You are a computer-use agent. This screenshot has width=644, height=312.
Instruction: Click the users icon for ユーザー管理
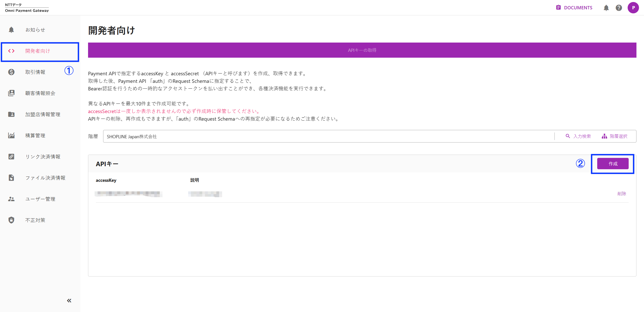(x=11, y=199)
